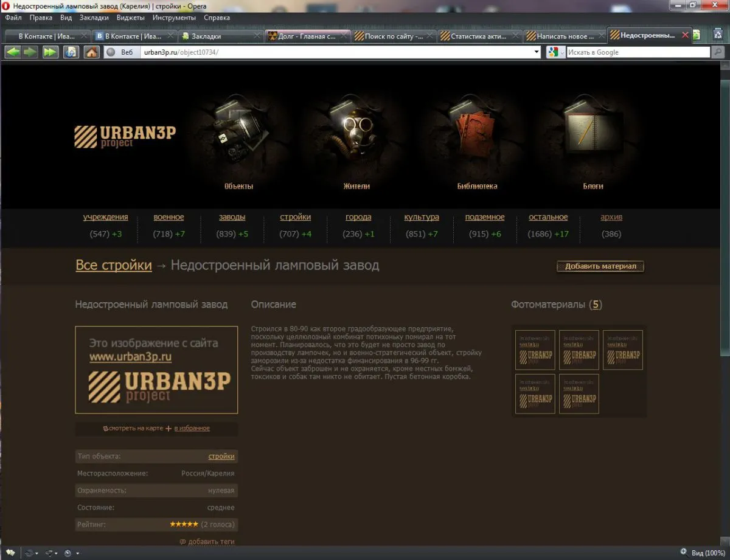
Task: Open the Google search engine selector dropdown
Action: click(556, 52)
